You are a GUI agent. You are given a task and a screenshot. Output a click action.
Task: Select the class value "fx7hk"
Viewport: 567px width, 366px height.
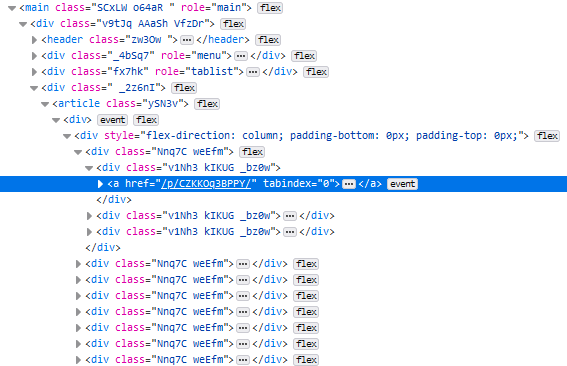pos(128,71)
